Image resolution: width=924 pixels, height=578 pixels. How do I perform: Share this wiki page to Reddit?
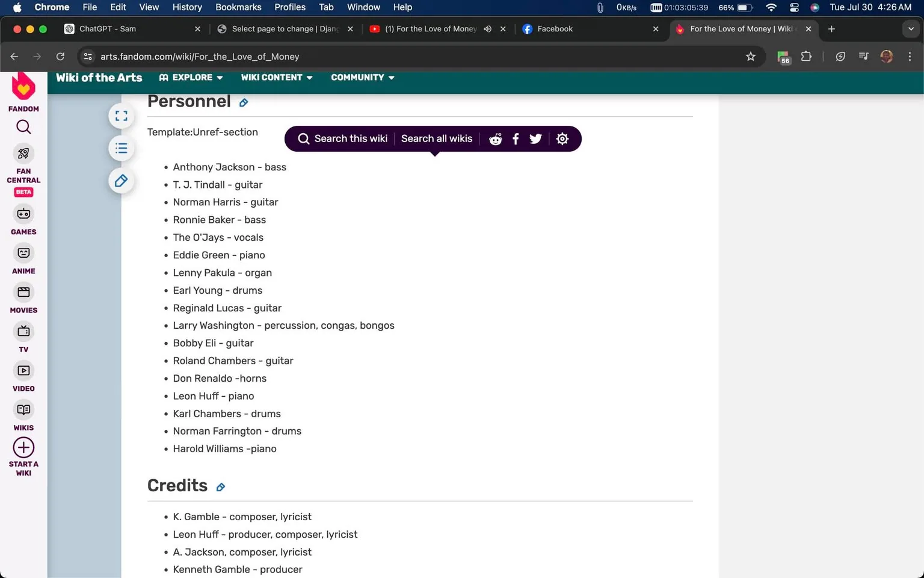pyautogui.click(x=495, y=138)
